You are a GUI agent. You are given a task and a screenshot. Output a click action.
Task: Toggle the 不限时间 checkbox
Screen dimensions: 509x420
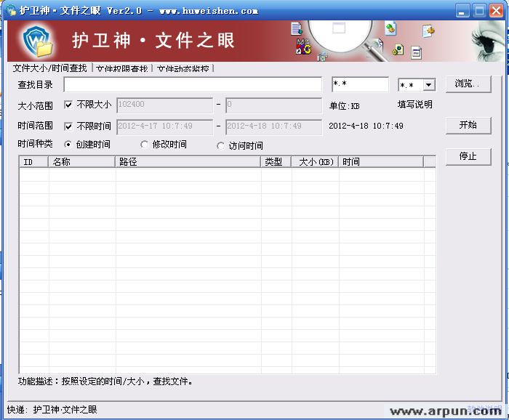pyautogui.click(x=69, y=126)
